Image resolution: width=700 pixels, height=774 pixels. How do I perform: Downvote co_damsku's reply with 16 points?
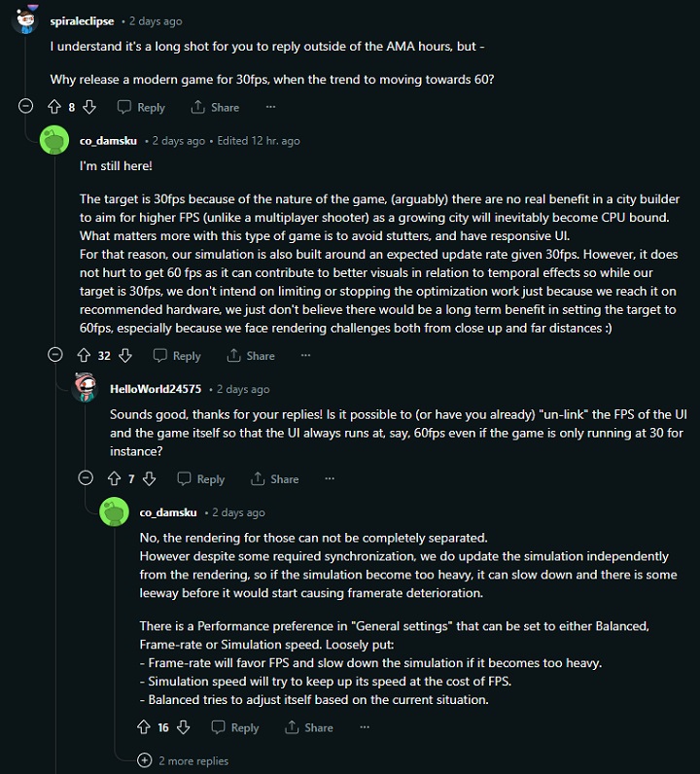(x=183, y=727)
